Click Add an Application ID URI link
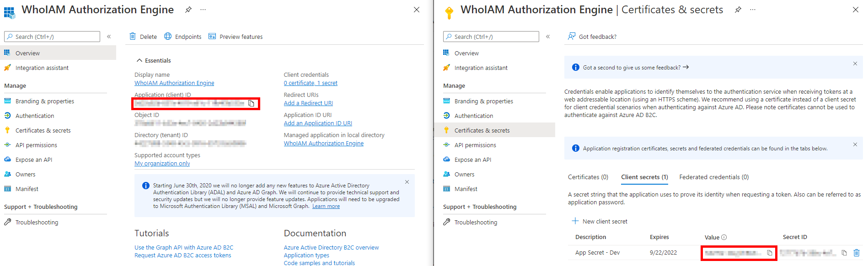This screenshot has height=266, width=868. (318, 123)
